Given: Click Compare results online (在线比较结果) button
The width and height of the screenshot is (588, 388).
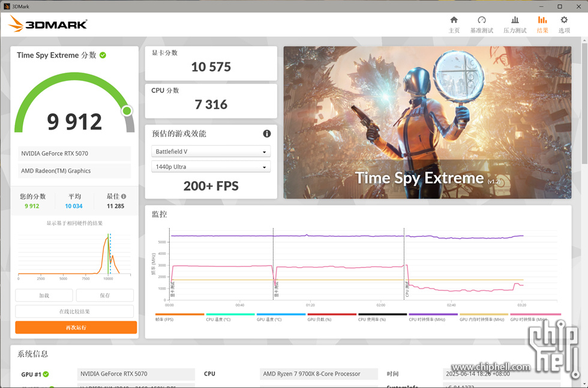Looking at the screenshot, I should click(74, 311).
